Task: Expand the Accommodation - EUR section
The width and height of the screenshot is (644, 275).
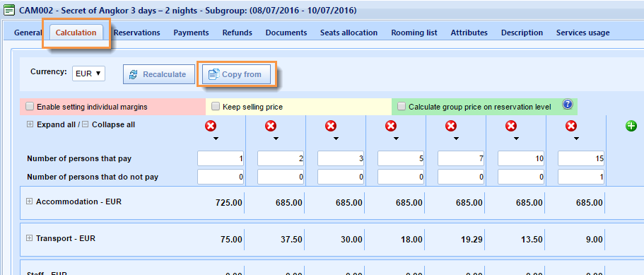Action: click(x=29, y=201)
